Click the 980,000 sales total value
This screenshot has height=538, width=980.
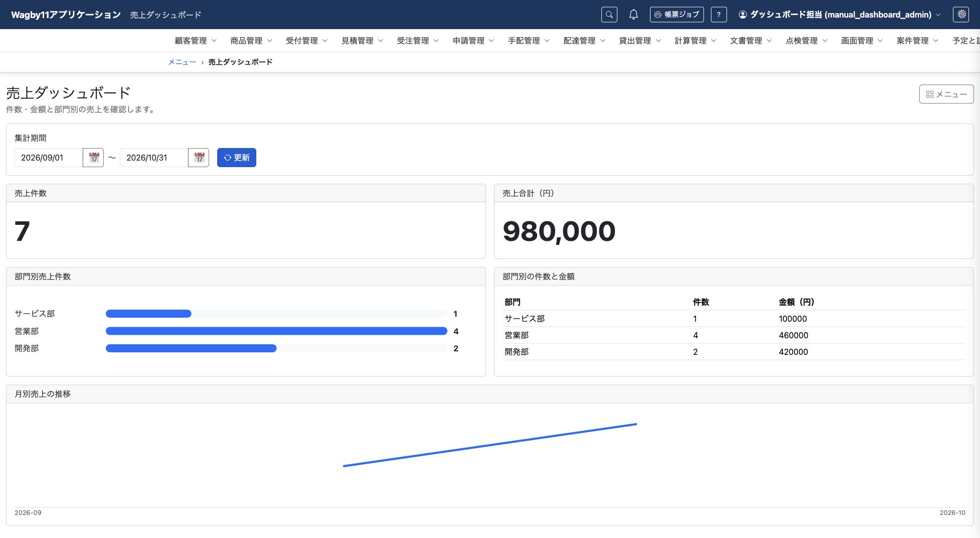559,231
